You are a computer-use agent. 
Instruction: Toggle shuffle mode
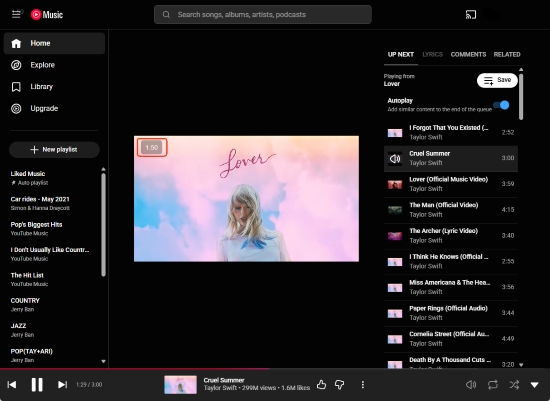click(514, 385)
